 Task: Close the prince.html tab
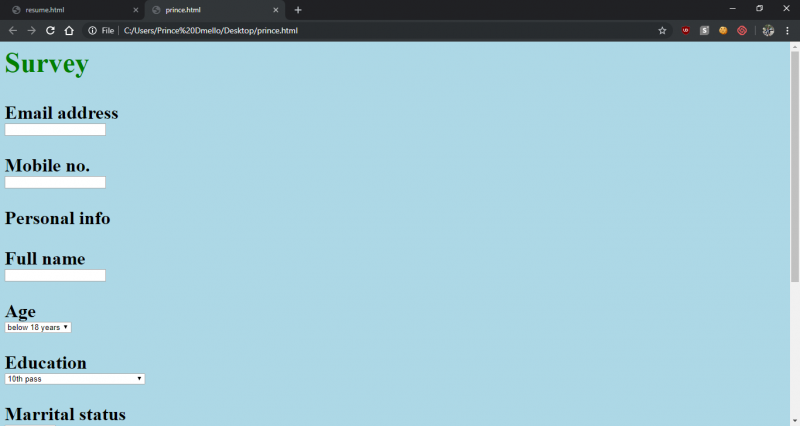(276, 10)
